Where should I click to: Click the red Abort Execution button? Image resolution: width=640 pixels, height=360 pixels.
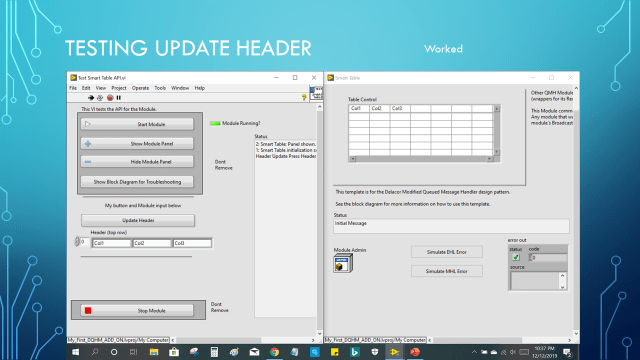click(x=110, y=98)
